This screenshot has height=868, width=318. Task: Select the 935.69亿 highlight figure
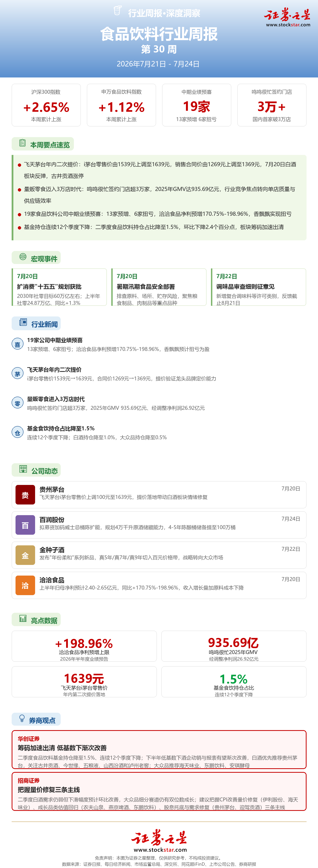click(x=234, y=643)
